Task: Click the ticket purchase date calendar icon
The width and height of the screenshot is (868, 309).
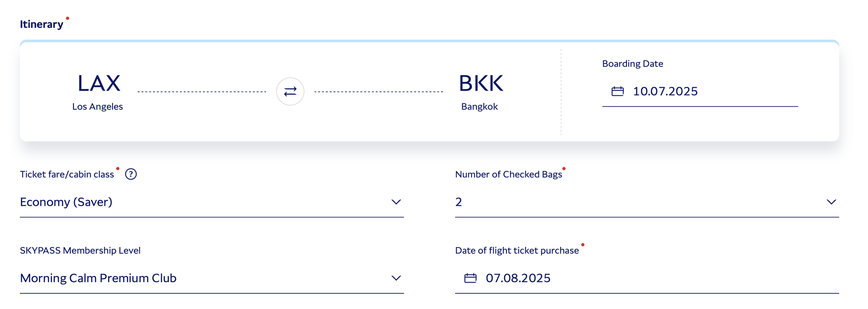Action: click(x=470, y=278)
